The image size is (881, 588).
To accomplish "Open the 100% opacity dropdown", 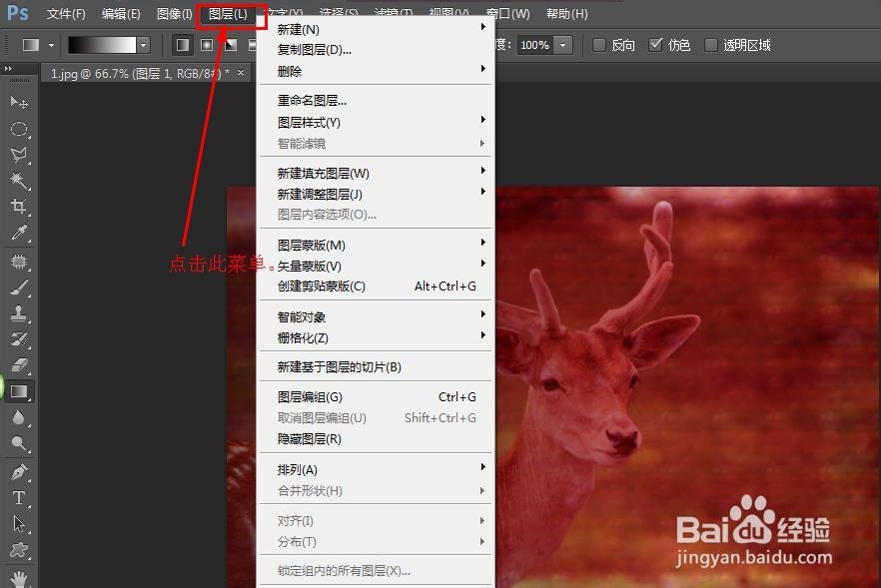I will [x=561, y=45].
